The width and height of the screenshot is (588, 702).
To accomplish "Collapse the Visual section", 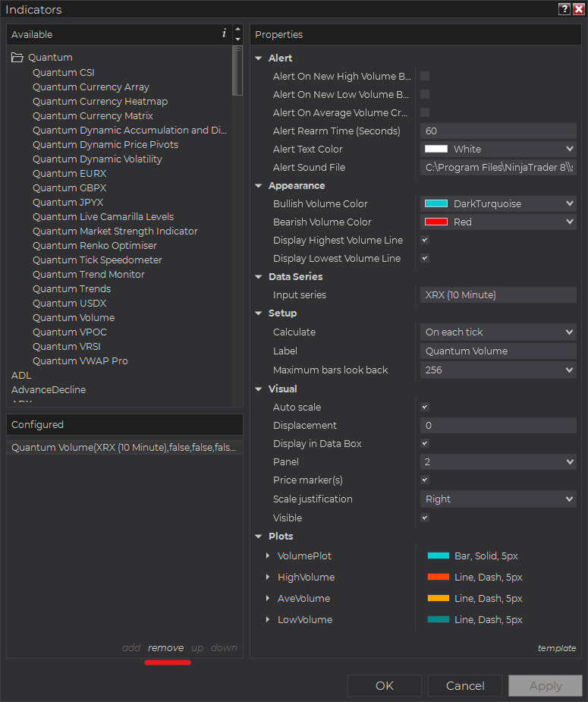I will [259, 389].
